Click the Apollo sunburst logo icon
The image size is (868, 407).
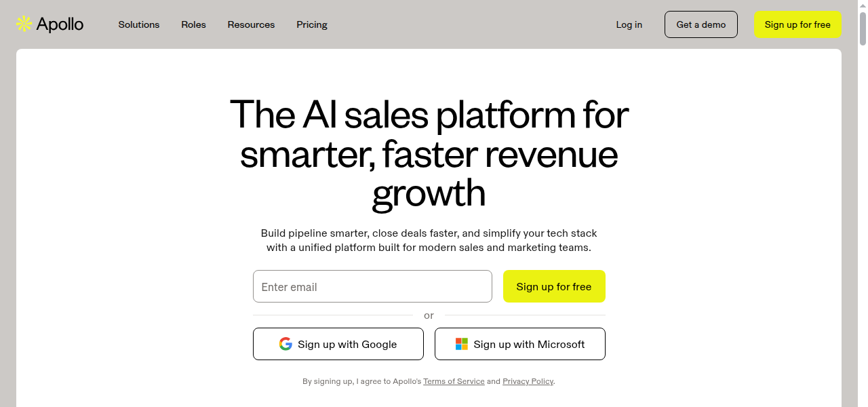point(22,24)
